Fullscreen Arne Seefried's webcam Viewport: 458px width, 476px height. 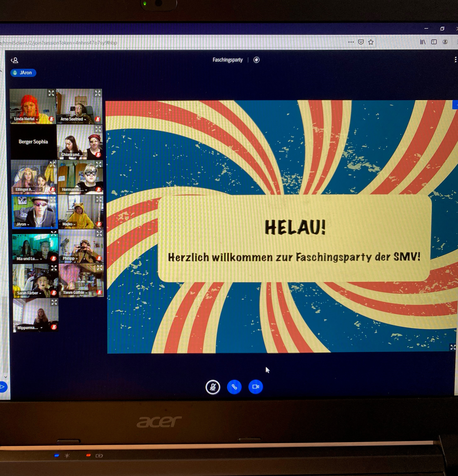tap(98, 93)
